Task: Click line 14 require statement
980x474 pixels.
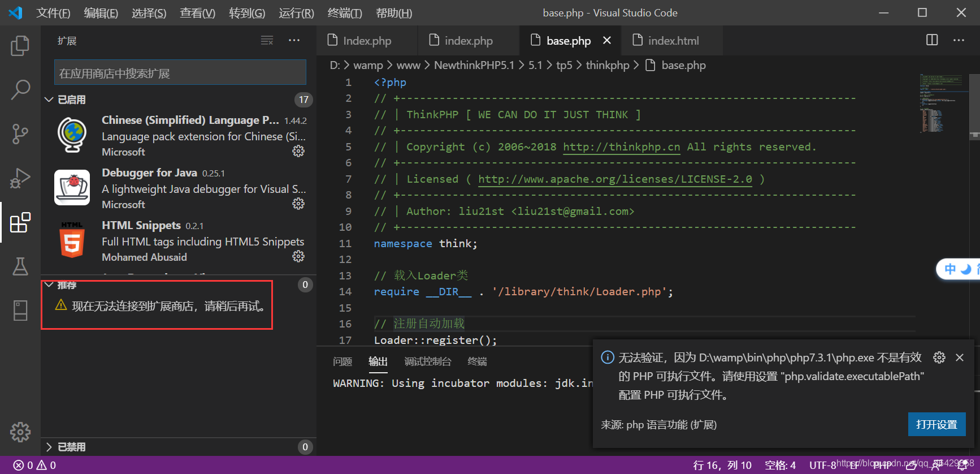Action: [x=523, y=292]
